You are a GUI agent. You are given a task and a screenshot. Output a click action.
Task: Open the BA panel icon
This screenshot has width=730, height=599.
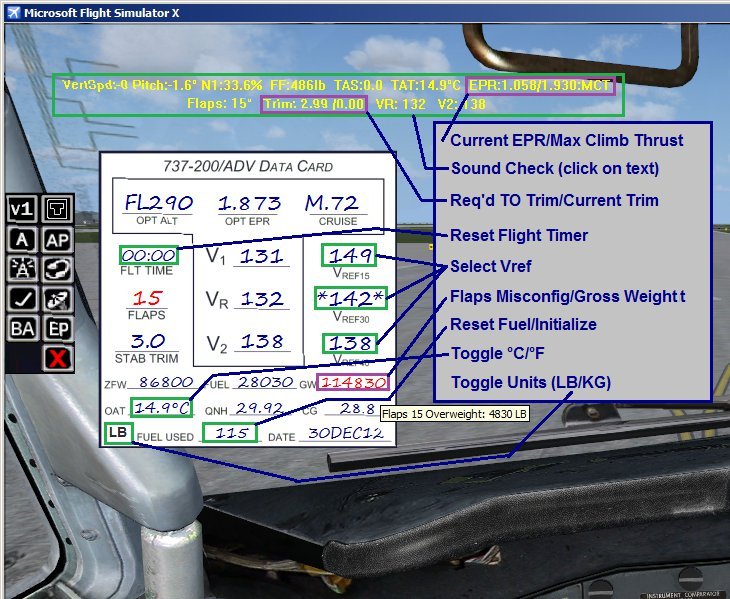click(x=22, y=329)
